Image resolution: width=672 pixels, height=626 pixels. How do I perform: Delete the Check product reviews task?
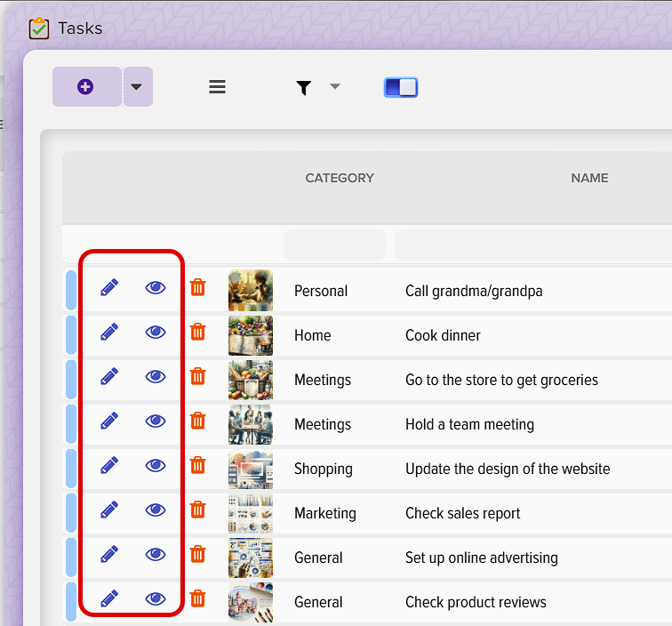tap(197, 598)
